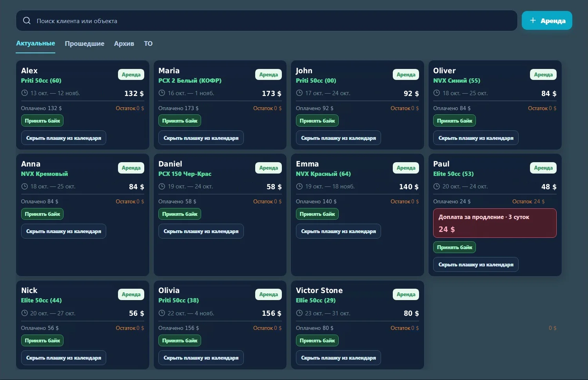Click Paul's extension surcharge 24 $ banner
588x380 pixels.
495,223
